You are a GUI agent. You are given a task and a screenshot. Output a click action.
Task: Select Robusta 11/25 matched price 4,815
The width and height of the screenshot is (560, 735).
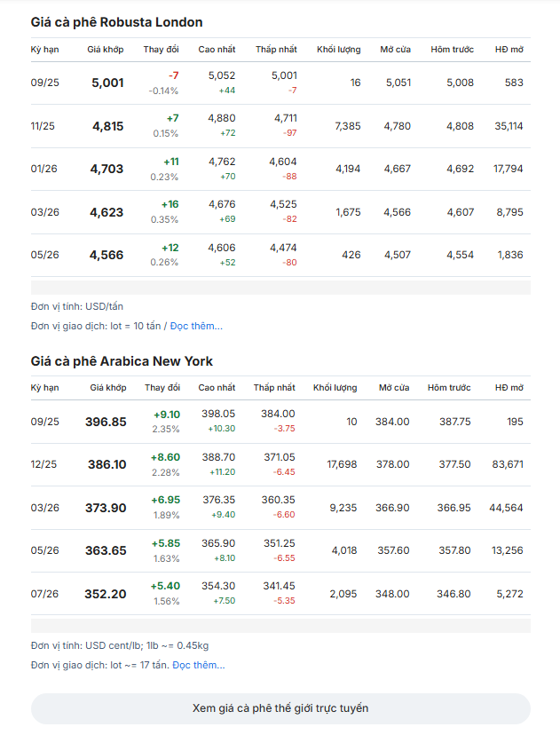tap(108, 126)
